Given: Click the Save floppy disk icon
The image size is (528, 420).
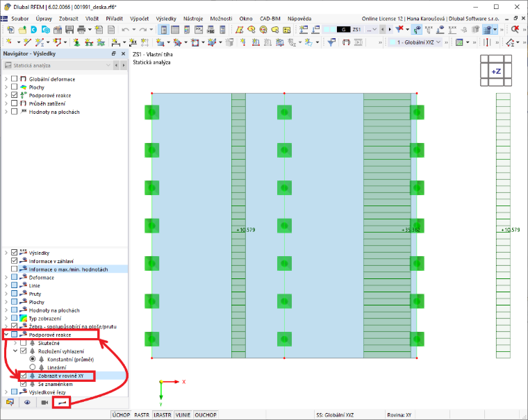Looking at the screenshot, I should (x=69, y=30).
